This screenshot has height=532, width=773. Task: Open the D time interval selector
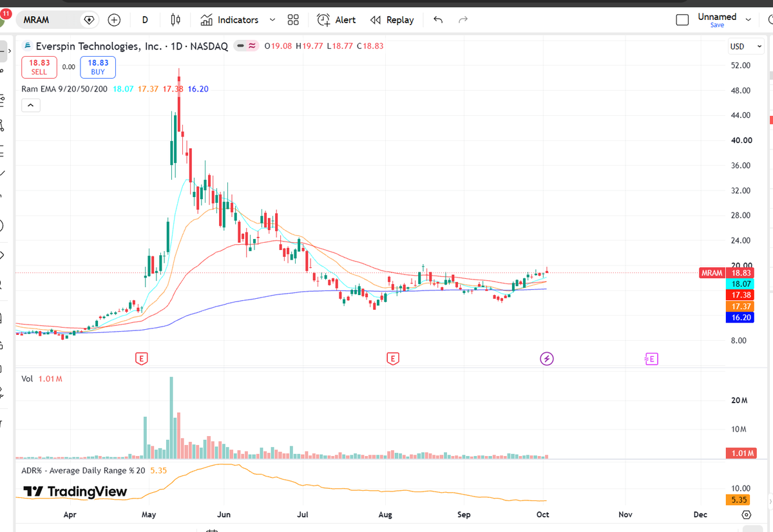pos(145,20)
